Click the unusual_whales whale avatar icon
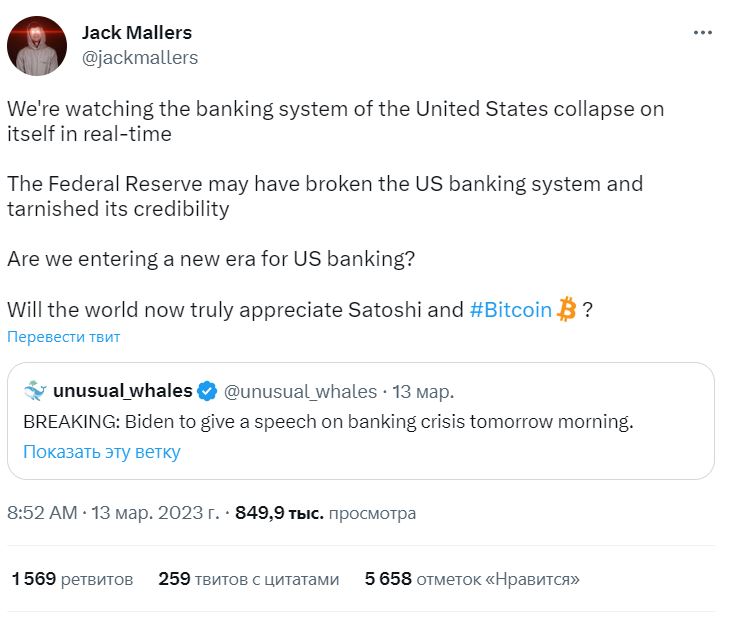731x617 pixels. pyautogui.click(x=35, y=391)
